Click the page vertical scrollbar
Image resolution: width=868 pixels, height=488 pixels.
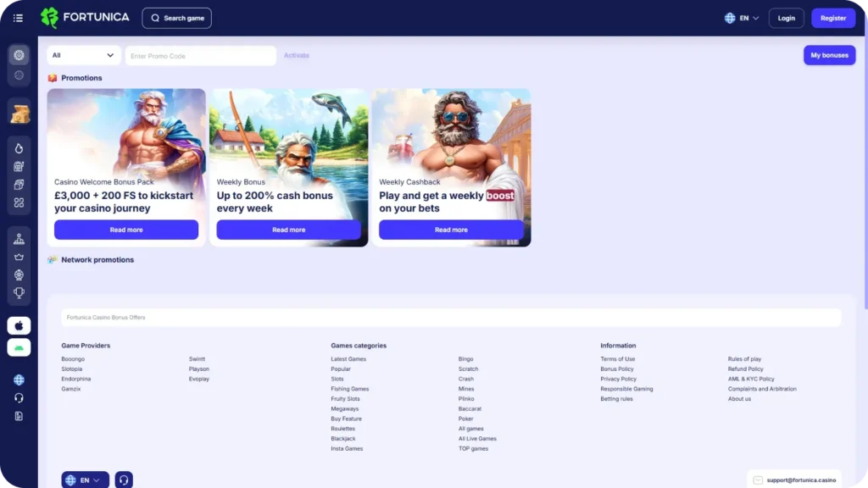[x=865, y=166]
